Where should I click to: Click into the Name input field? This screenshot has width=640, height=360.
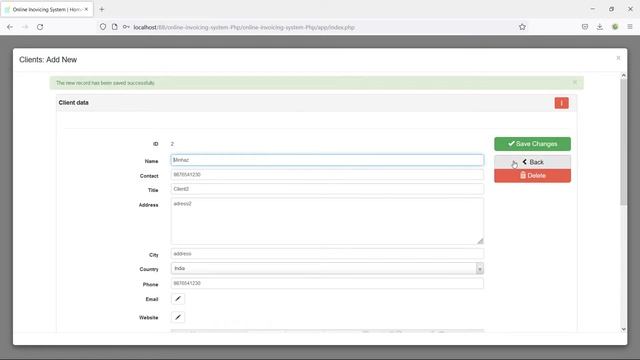tap(327, 160)
